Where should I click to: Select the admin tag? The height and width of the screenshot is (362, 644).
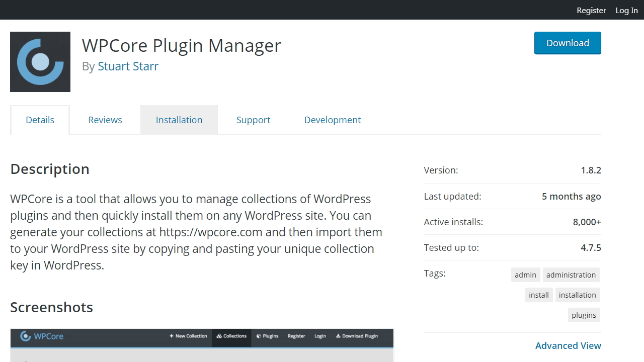[525, 275]
